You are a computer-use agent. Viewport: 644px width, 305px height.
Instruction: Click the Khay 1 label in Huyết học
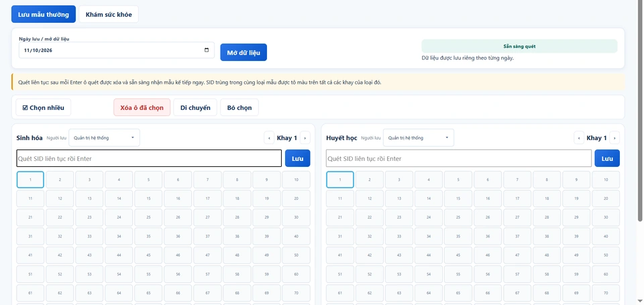click(x=596, y=138)
